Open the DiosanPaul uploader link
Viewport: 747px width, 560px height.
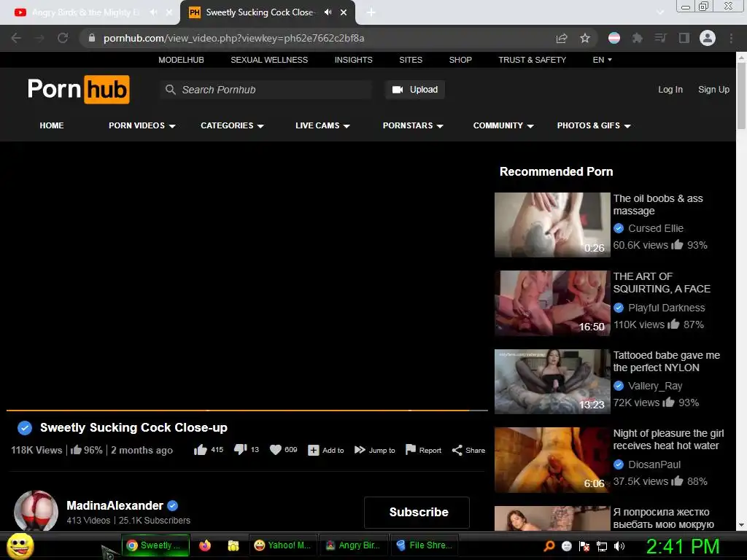tap(654, 464)
